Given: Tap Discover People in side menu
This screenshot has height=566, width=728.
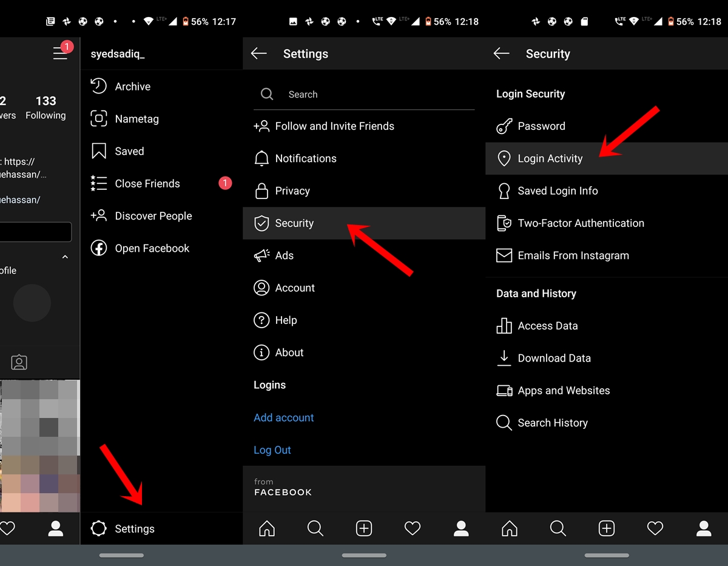Looking at the screenshot, I should pos(153,216).
